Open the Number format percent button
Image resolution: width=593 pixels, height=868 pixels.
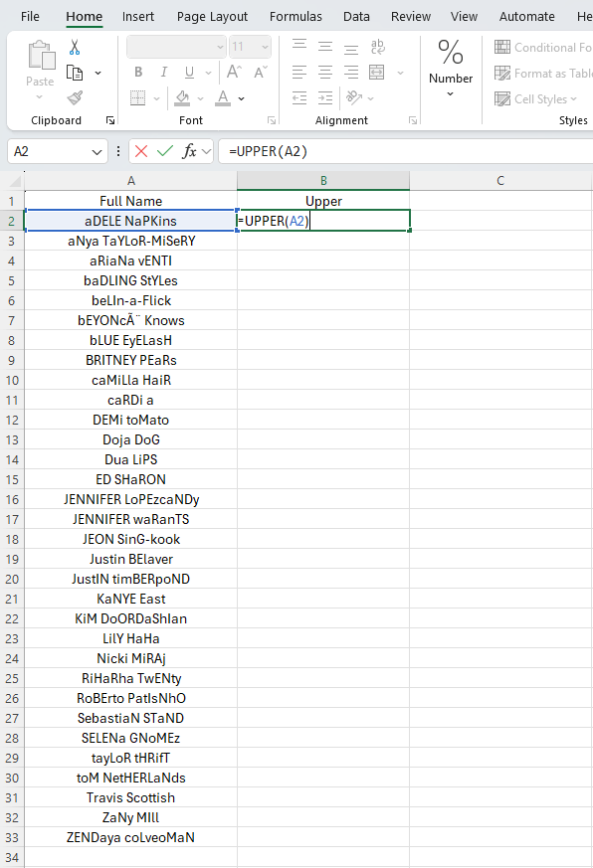tap(451, 68)
